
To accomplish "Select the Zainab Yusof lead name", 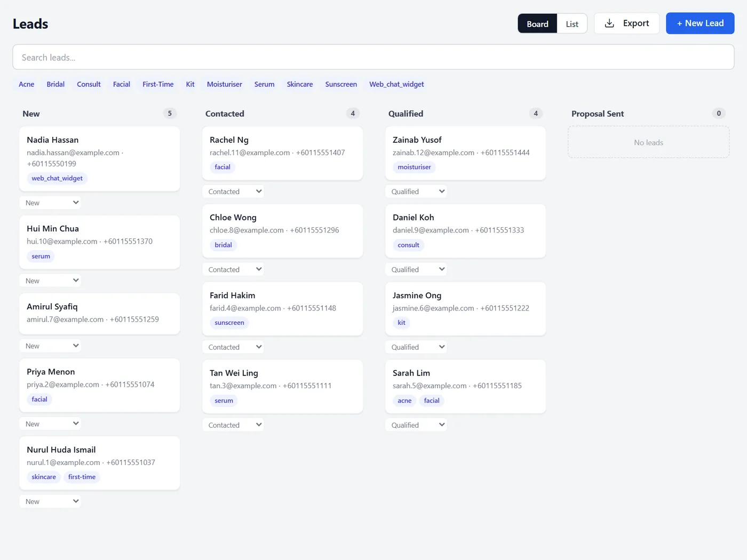I will tap(417, 140).
